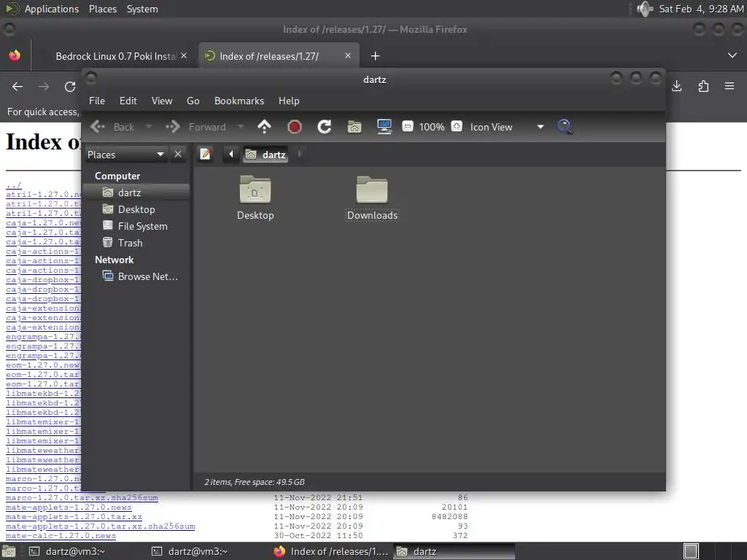The height and width of the screenshot is (560, 747).
Task: Click the workspace switcher square
Action: tap(691, 551)
